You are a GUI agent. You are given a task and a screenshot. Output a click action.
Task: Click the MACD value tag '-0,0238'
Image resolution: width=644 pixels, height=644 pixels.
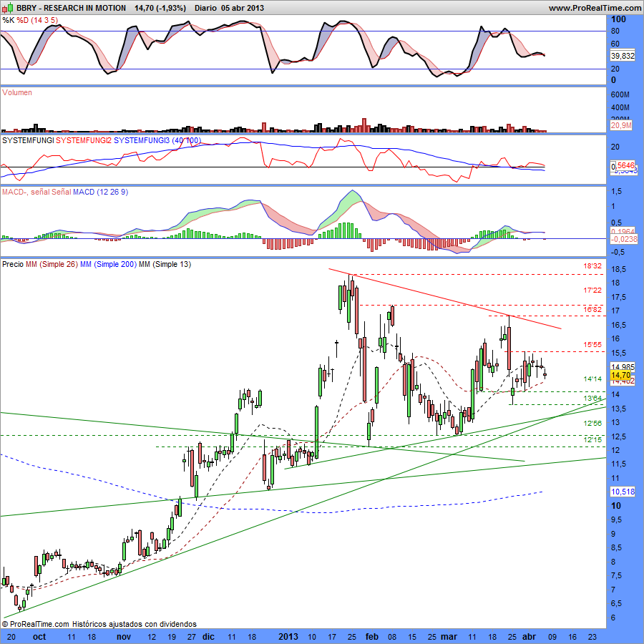click(x=624, y=239)
